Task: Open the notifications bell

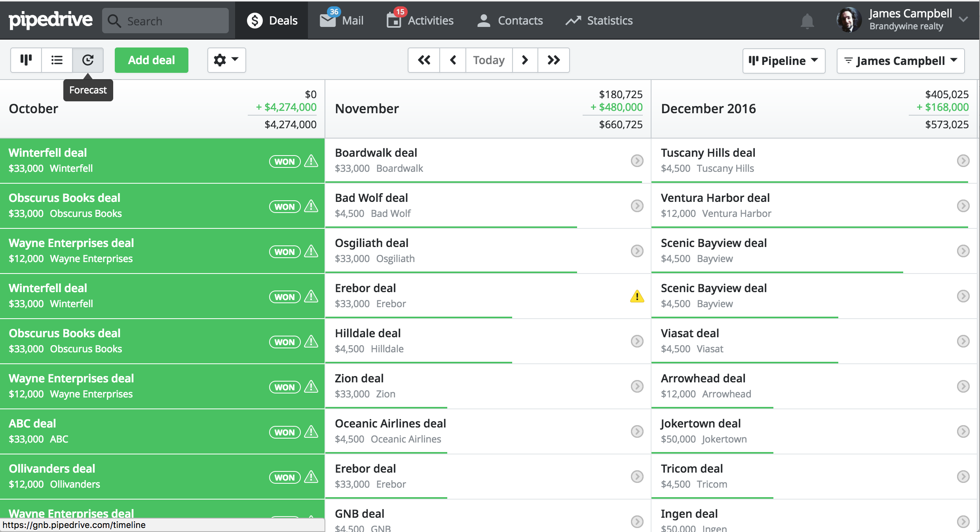Action: pos(807,21)
